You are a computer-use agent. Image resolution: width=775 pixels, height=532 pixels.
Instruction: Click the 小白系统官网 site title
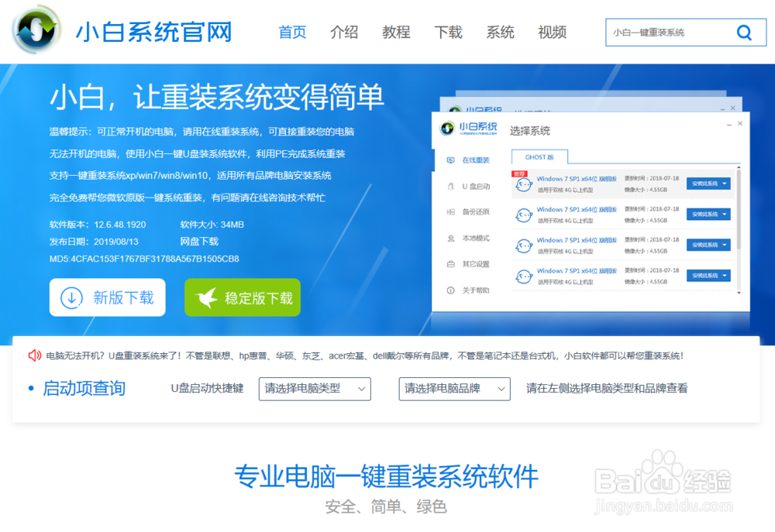click(x=153, y=33)
